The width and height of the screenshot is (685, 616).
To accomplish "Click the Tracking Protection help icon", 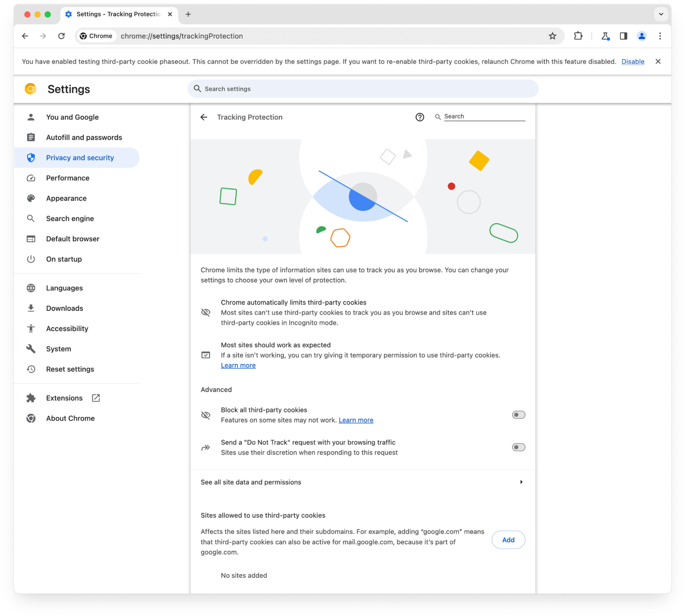I will point(420,117).
